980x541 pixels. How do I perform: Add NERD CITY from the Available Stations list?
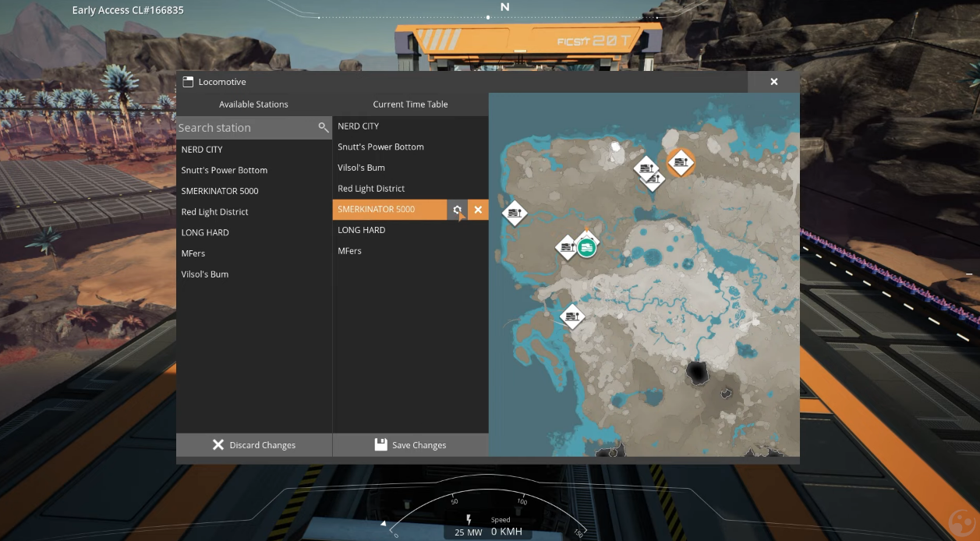(254, 150)
